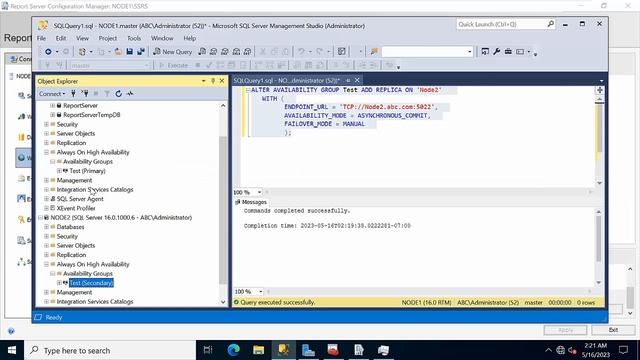The height and width of the screenshot is (360, 640).
Task: Click the Save (floppy disk) icon
Action: [129, 51]
